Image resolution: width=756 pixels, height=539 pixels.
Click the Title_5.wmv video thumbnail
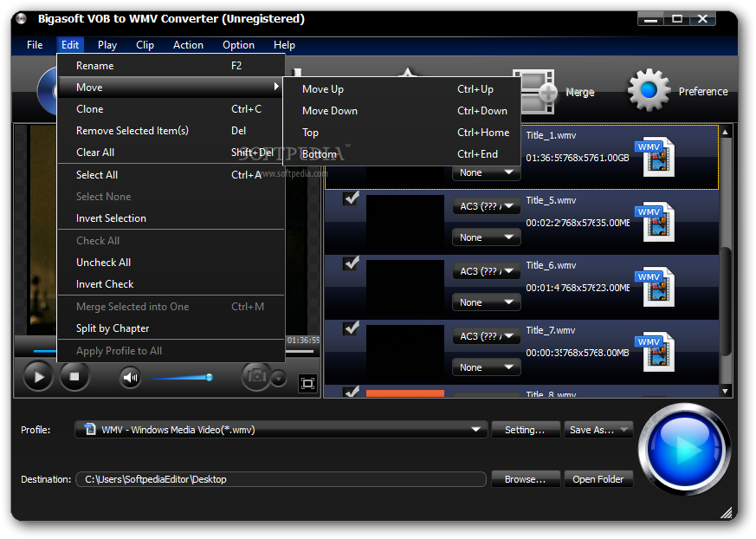[405, 222]
